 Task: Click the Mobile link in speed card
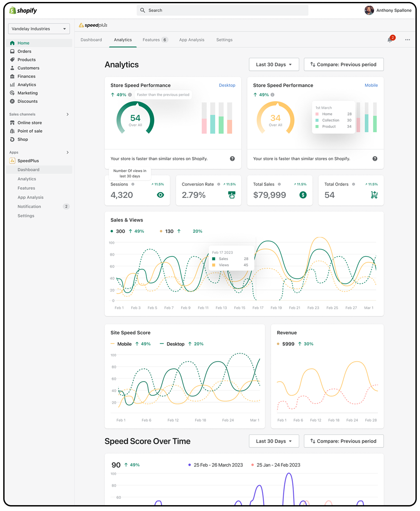[371, 85]
